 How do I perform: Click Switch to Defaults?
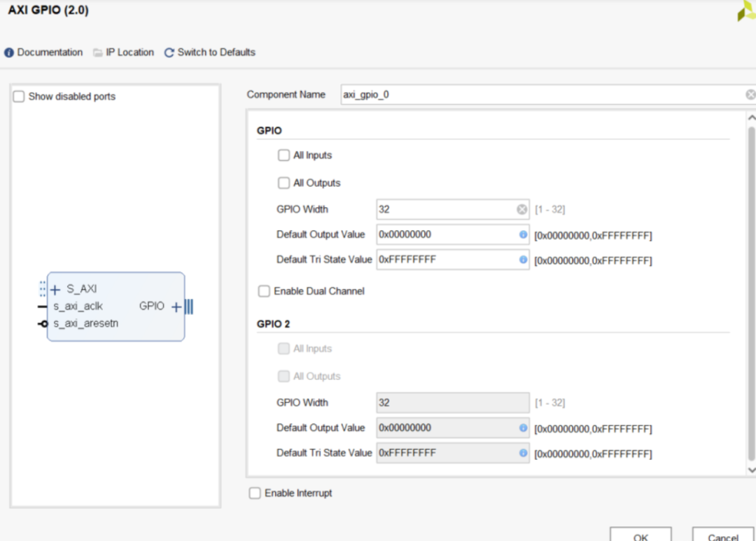pos(216,52)
